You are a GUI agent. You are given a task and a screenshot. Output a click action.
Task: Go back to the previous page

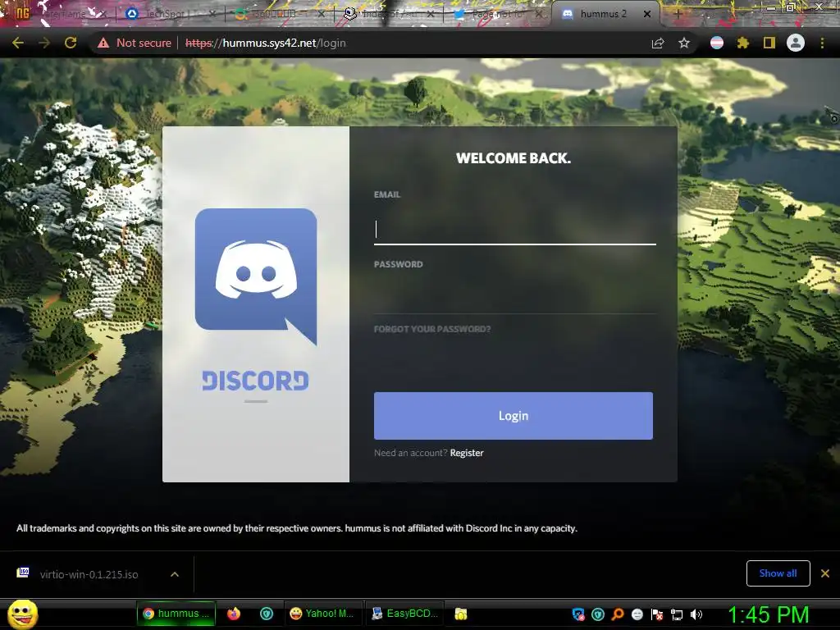[18, 43]
